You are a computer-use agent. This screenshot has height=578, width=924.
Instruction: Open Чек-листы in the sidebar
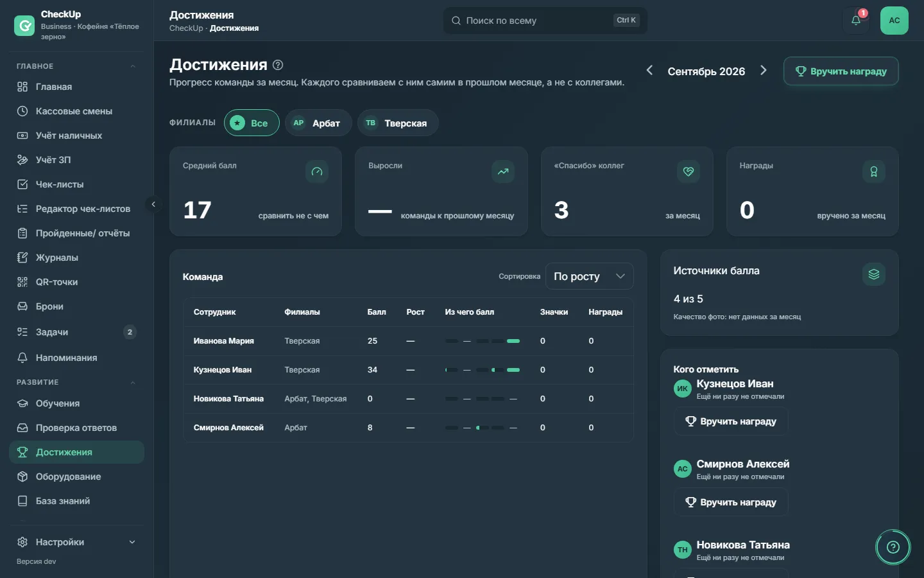76,184
